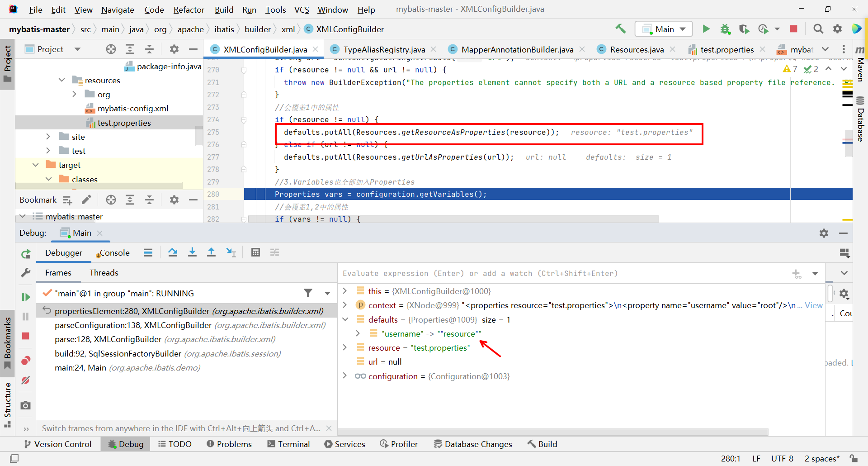
Task: Expand the org folder under resources
Action: tap(75, 94)
